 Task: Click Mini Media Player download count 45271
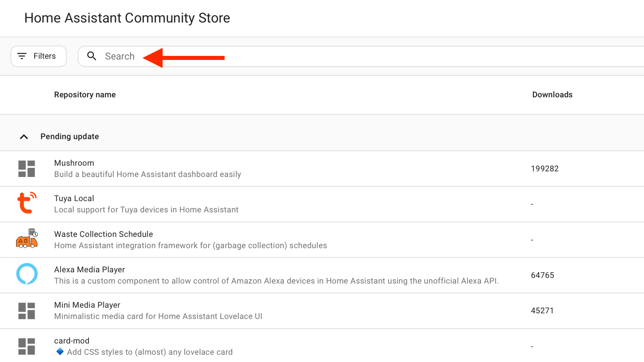click(x=542, y=311)
